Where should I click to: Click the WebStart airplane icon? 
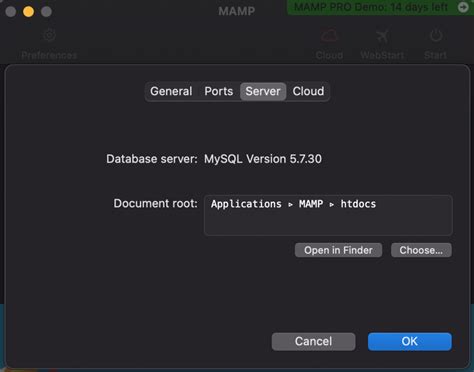382,36
